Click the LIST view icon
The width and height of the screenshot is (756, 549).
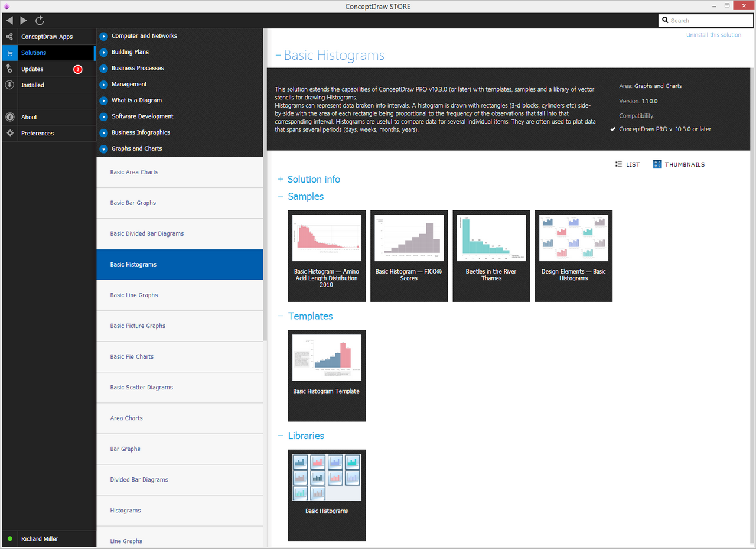[618, 164]
